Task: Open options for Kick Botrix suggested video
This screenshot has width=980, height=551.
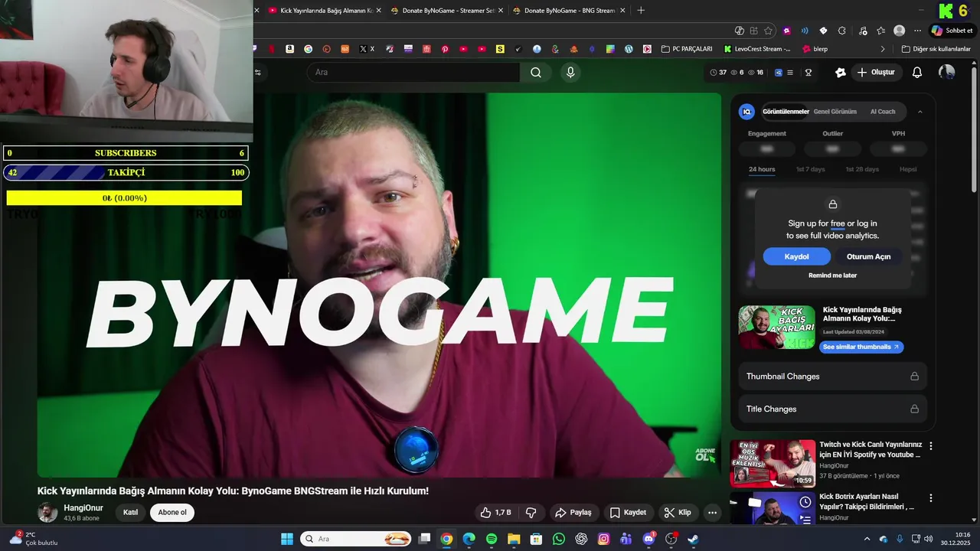Action: pos(931,497)
